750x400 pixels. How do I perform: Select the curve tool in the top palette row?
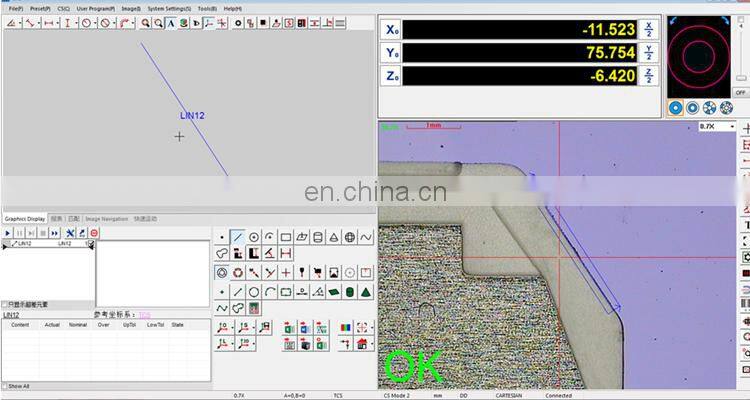(x=366, y=237)
